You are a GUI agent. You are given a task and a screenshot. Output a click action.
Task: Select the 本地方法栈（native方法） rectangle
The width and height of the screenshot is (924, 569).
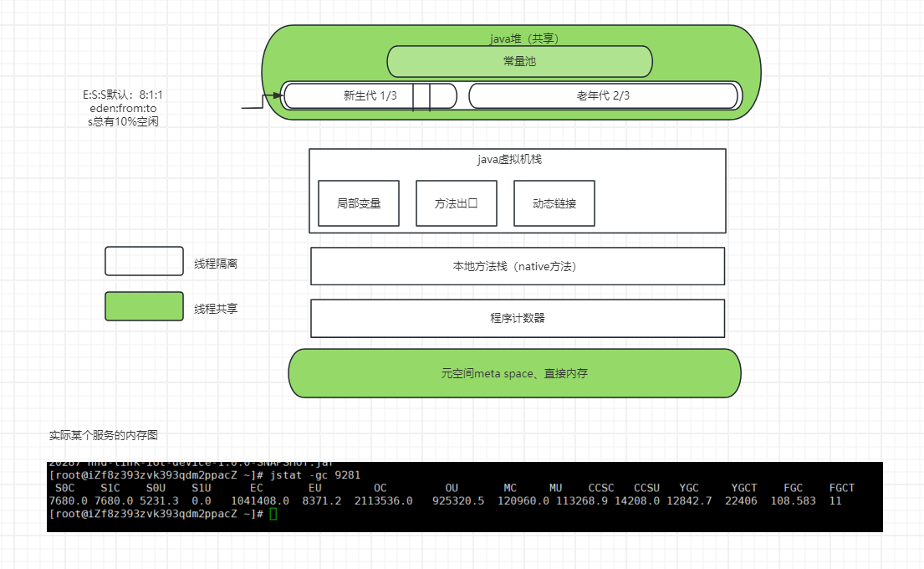click(x=517, y=266)
